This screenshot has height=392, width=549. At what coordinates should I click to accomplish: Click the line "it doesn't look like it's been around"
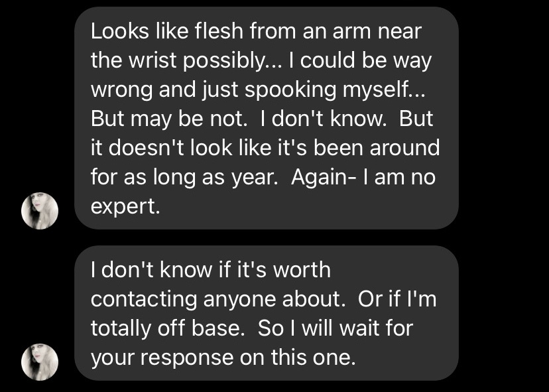(265, 147)
